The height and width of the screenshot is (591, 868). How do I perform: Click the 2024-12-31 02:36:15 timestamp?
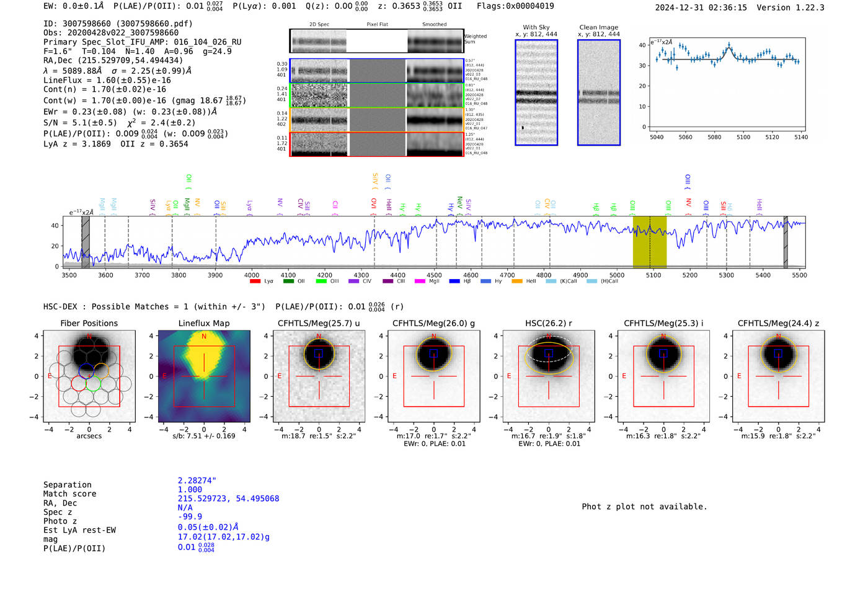[701, 7]
